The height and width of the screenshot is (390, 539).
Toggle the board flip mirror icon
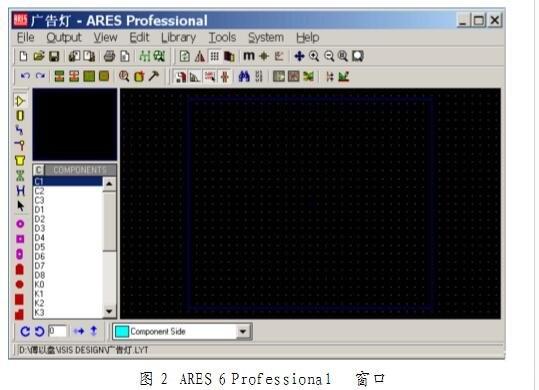(x=200, y=56)
